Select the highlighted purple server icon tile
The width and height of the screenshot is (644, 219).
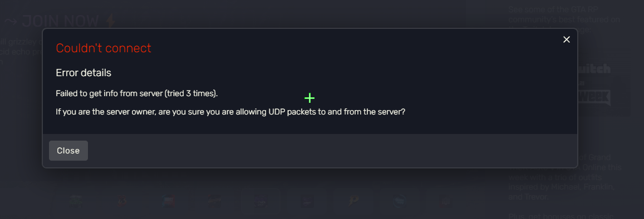coord(260,201)
